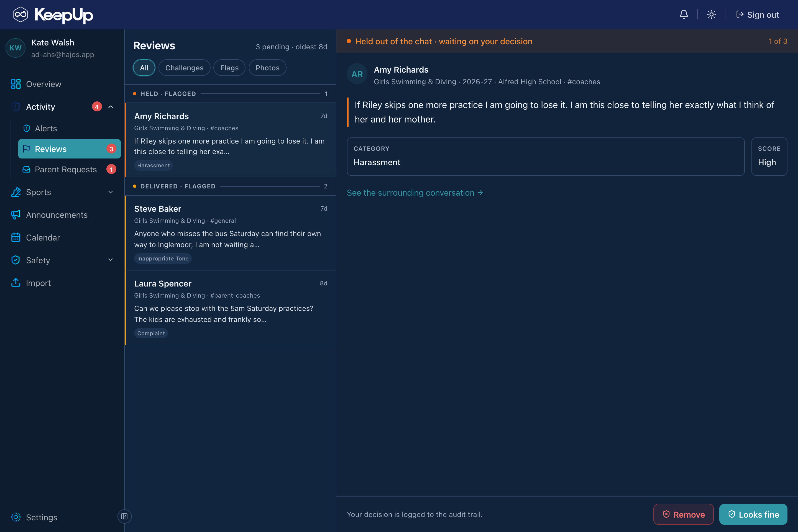798x532 pixels.
Task: Select the Reviews sidebar item
Action: coord(69,149)
